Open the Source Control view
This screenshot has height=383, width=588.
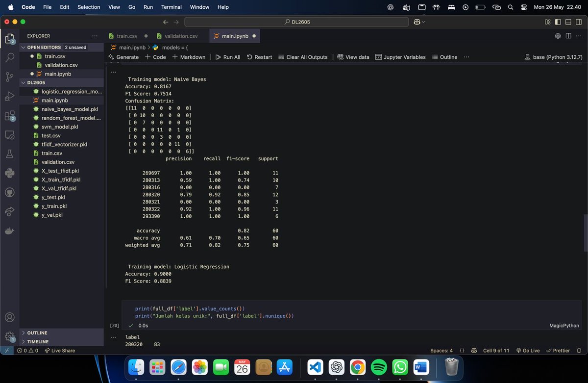(9, 77)
